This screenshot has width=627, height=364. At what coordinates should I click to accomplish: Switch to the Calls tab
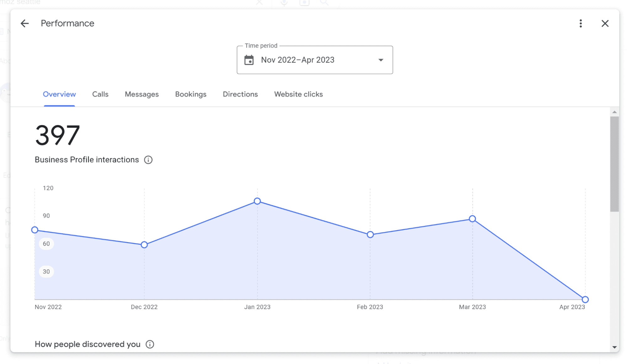(100, 94)
